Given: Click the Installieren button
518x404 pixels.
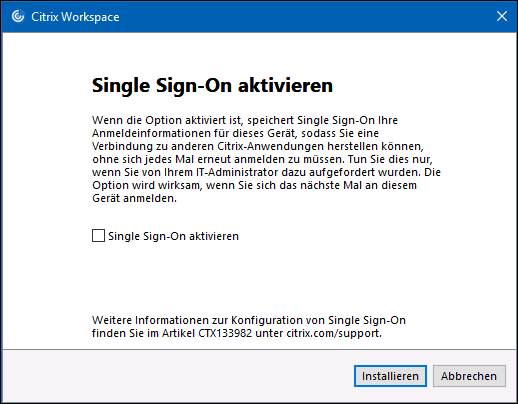Looking at the screenshot, I should [x=390, y=376].
